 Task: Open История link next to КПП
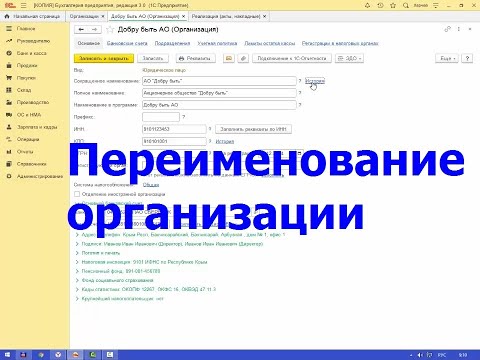pos(225,141)
